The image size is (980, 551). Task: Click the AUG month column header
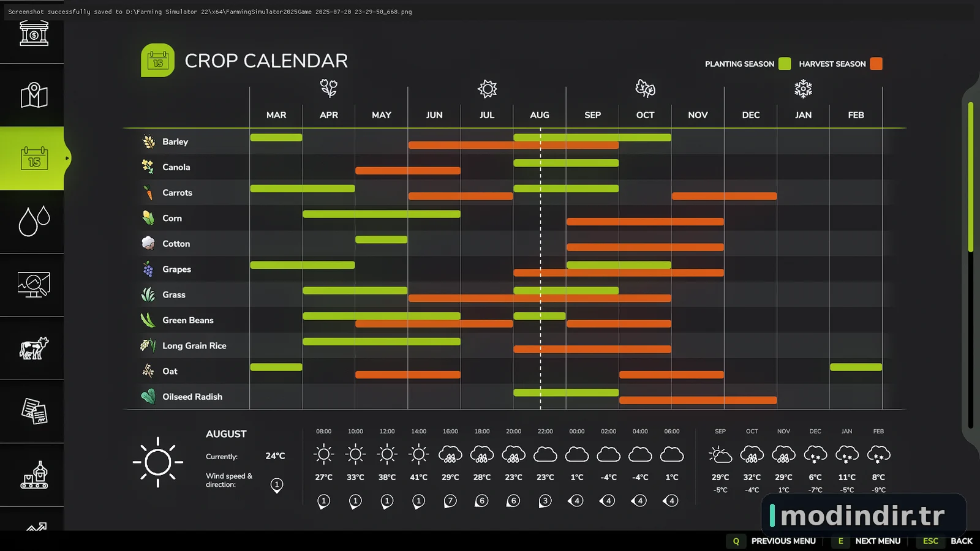pyautogui.click(x=540, y=115)
